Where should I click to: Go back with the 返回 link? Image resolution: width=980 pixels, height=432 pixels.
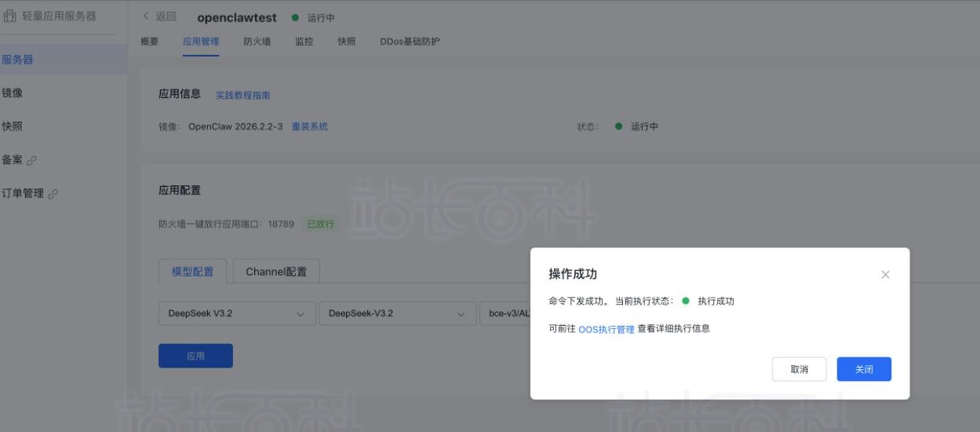pos(166,17)
